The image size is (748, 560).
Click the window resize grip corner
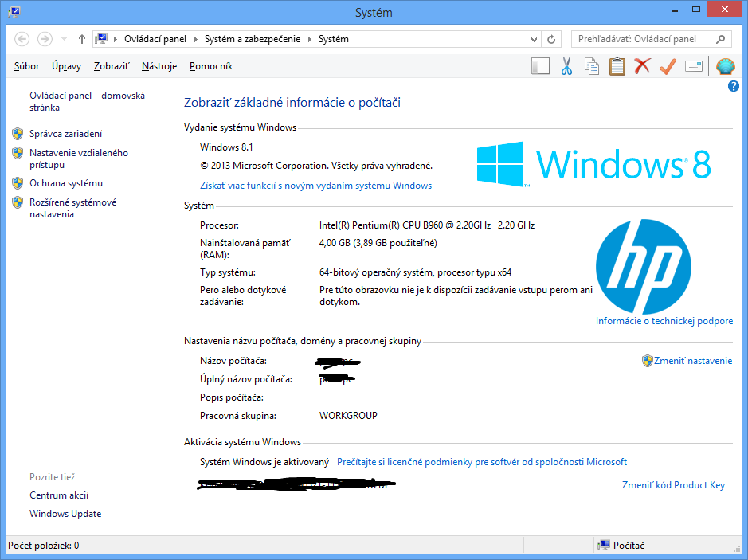[737, 549]
